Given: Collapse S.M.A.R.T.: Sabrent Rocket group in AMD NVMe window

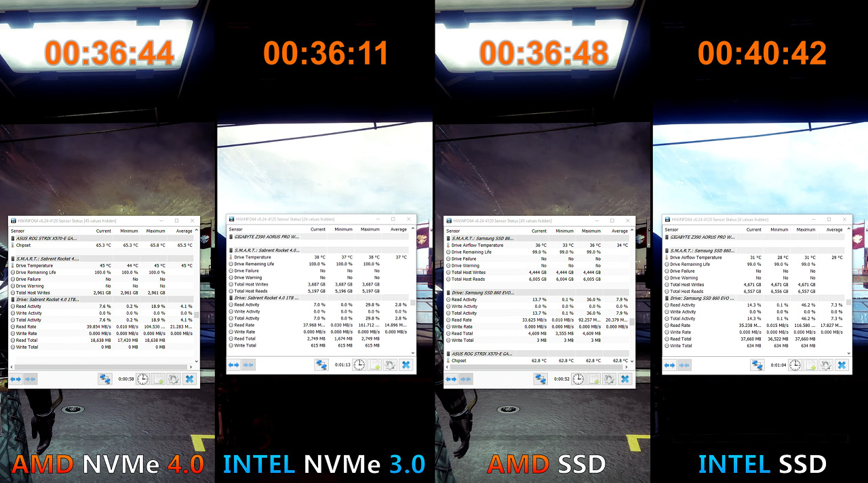Looking at the screenshot, I should pyautogui.click(x=101, y=258).
